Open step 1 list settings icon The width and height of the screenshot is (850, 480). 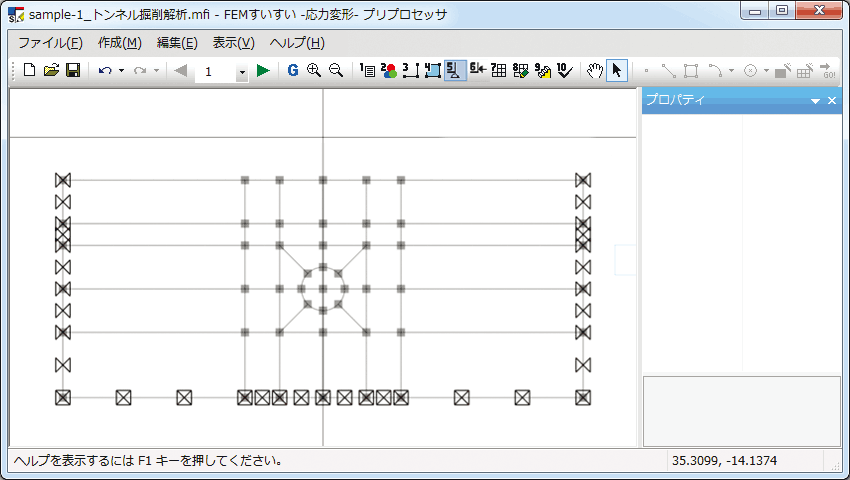(367, 71)
